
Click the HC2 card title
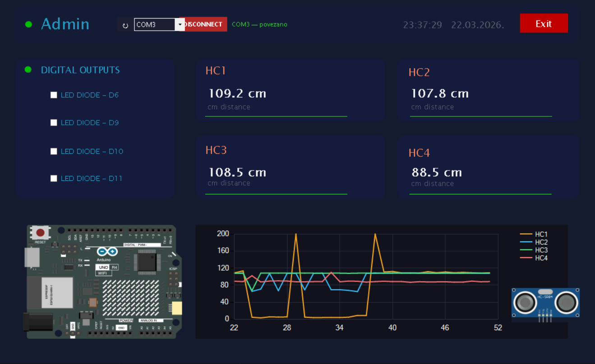coord(419,72)
